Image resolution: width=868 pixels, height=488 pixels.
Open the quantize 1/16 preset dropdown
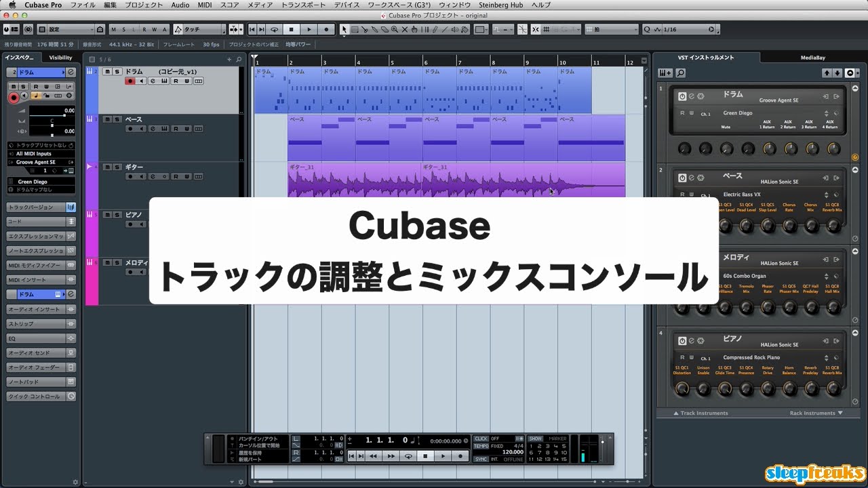690,29
